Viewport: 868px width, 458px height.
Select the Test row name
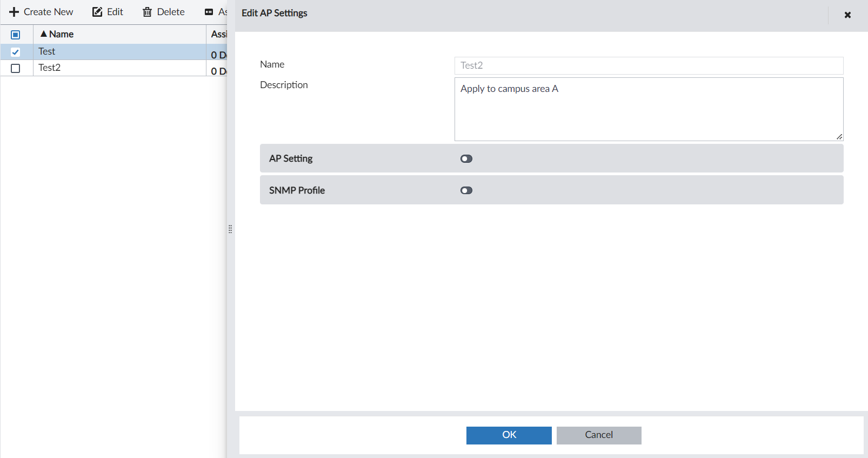pos(47,51)
